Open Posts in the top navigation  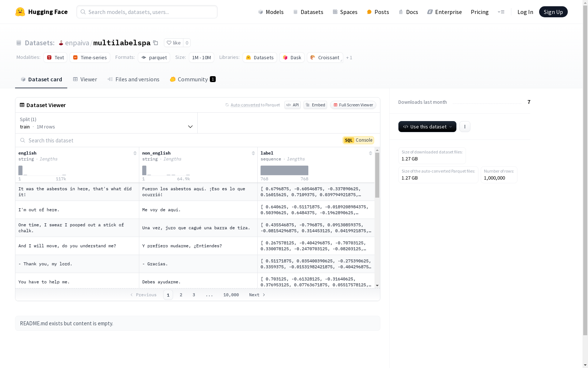(378, 12)
